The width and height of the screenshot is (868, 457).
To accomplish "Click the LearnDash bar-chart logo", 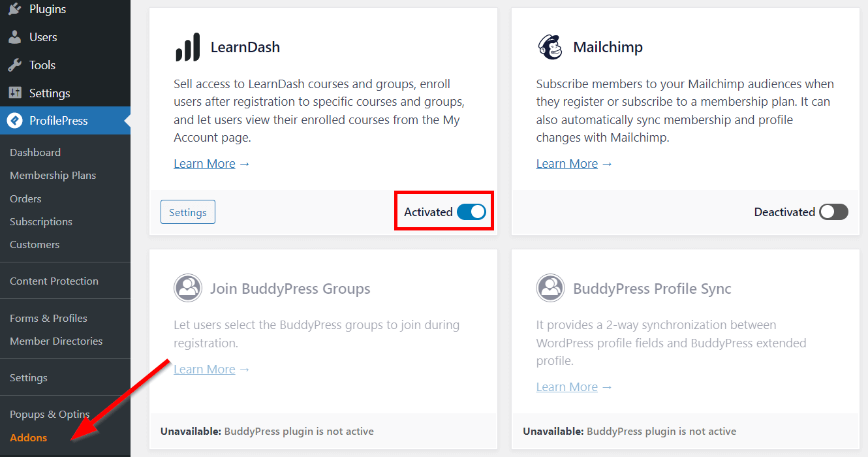I will 188,48.
